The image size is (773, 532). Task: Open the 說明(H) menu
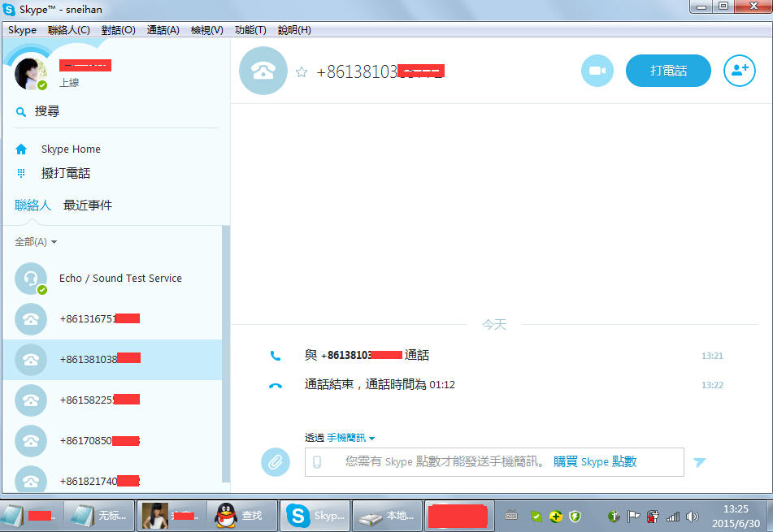294,30
